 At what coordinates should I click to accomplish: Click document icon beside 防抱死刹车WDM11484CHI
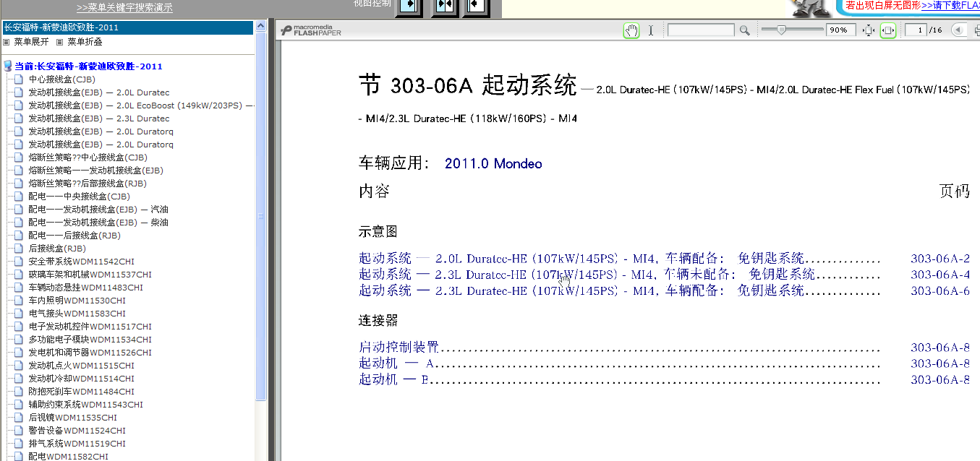(x=20, y=392)
